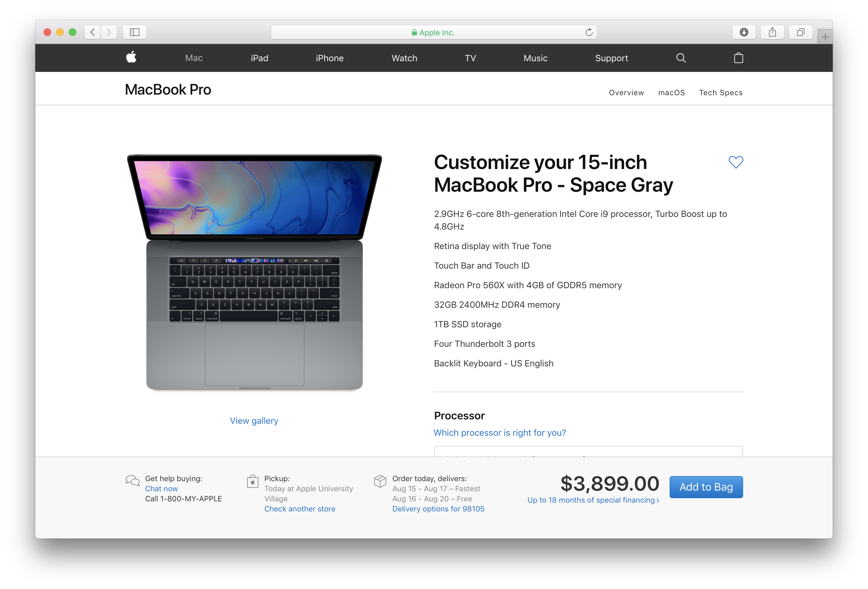Show Safari downloads icon

coord(744,32)
